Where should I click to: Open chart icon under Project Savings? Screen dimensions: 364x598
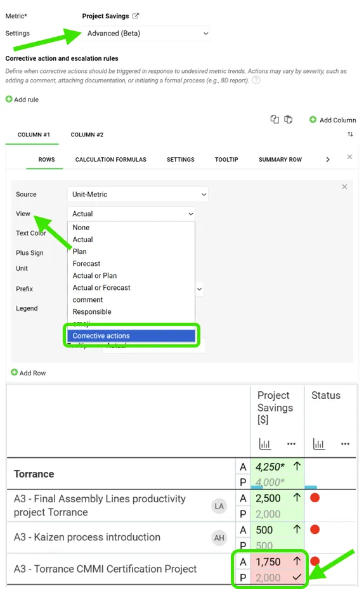point(265,443)
